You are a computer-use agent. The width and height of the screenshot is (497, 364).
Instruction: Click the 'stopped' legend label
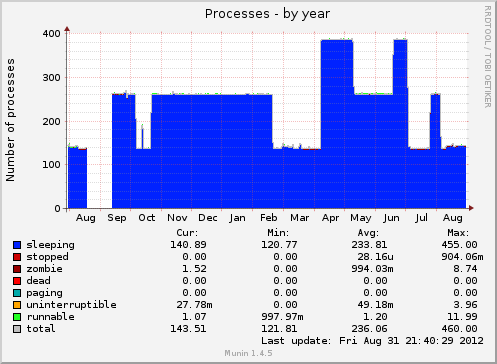tap(47, 257)
